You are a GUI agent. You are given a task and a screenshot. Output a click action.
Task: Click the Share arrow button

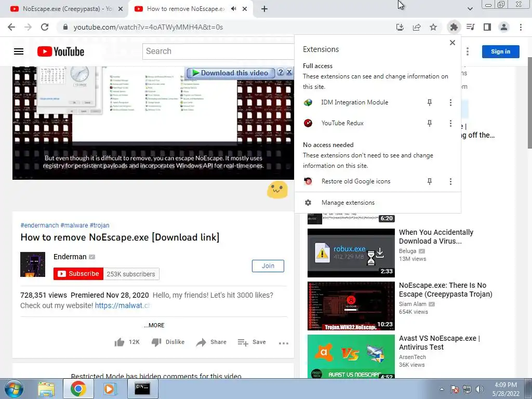[x=211, y=342]
